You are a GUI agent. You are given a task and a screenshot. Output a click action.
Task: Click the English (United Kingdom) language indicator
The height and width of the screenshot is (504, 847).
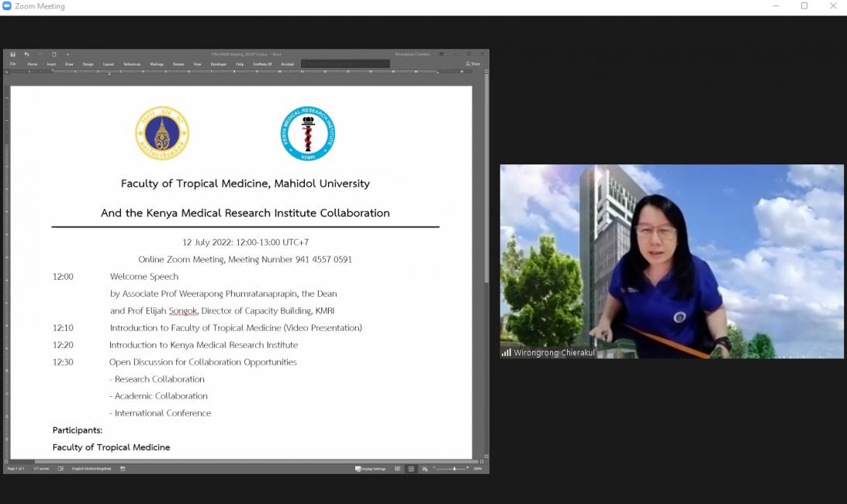point(92,468)
